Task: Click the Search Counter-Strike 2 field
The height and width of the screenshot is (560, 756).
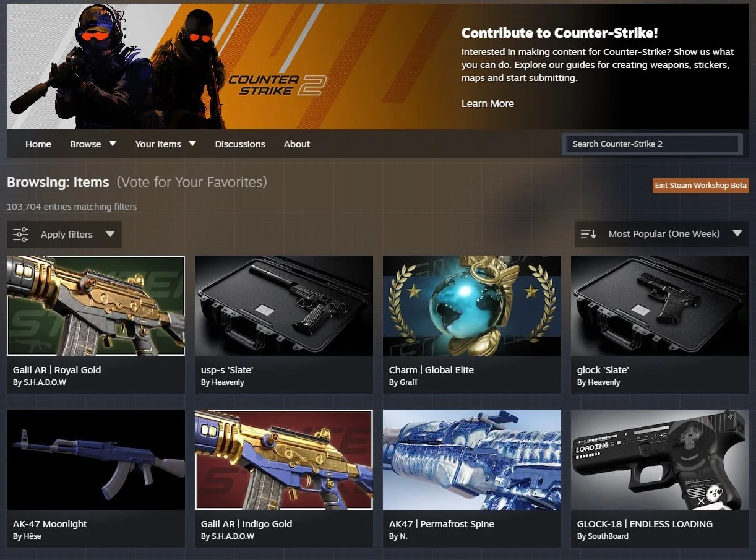Action: tap(652, 144)
